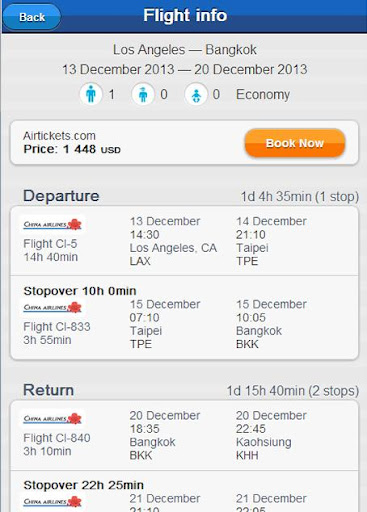Tap the travel dates line
Image resolution: width=367 pixels, height=512 pixels.
(185, 69)
